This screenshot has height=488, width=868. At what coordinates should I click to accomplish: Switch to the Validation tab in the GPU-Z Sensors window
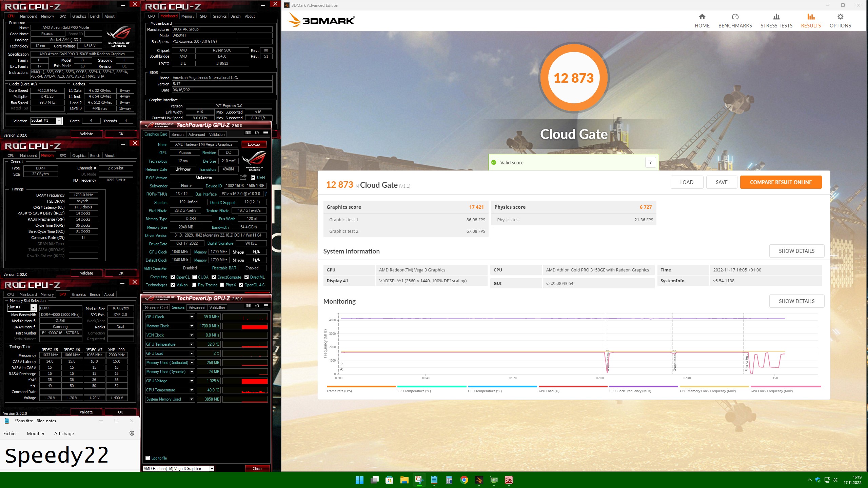coord(217,308)
